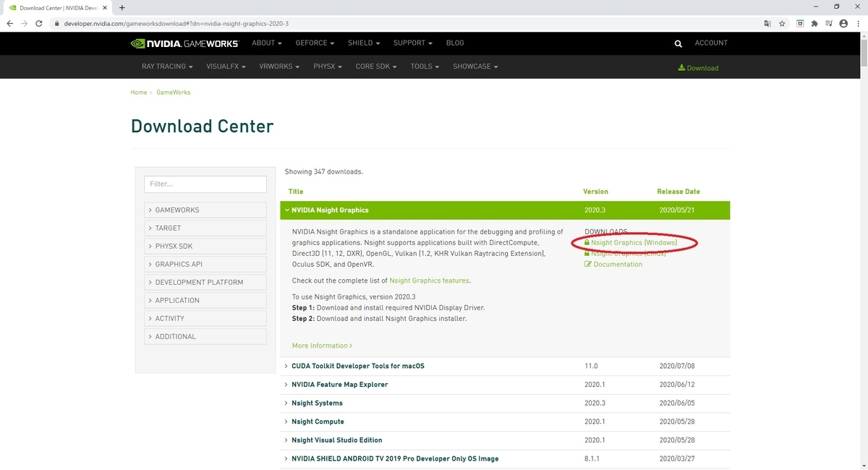
Task: Expand the ACTIVITY filter category
Action: tap(205, 318)
